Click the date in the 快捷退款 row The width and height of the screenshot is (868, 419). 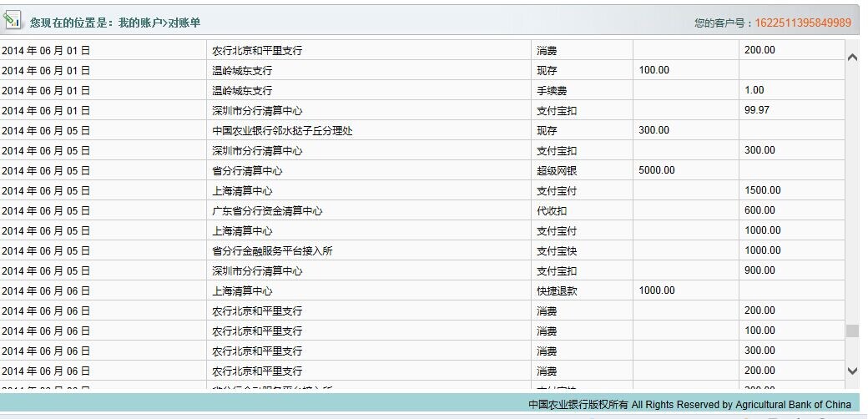coord(46,290)
